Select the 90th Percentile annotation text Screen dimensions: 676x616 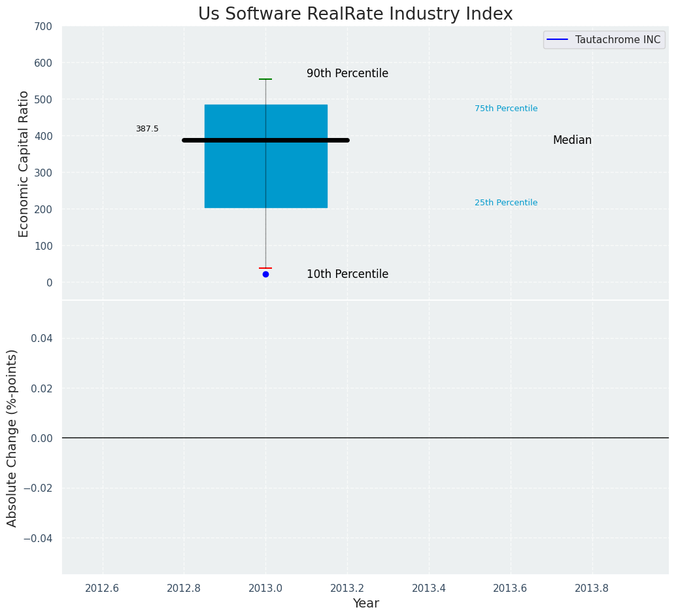click(x=347, y=74)
